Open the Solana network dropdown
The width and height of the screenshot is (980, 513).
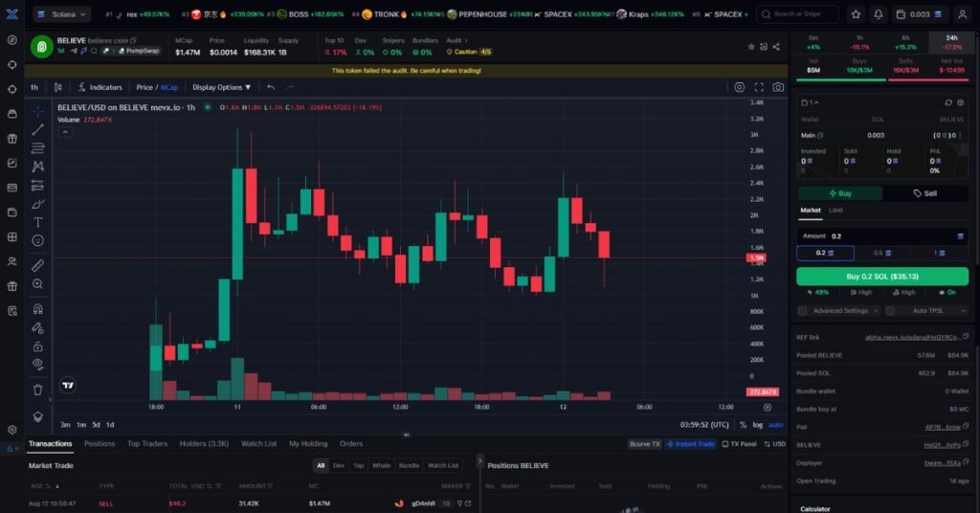[60, 13]
